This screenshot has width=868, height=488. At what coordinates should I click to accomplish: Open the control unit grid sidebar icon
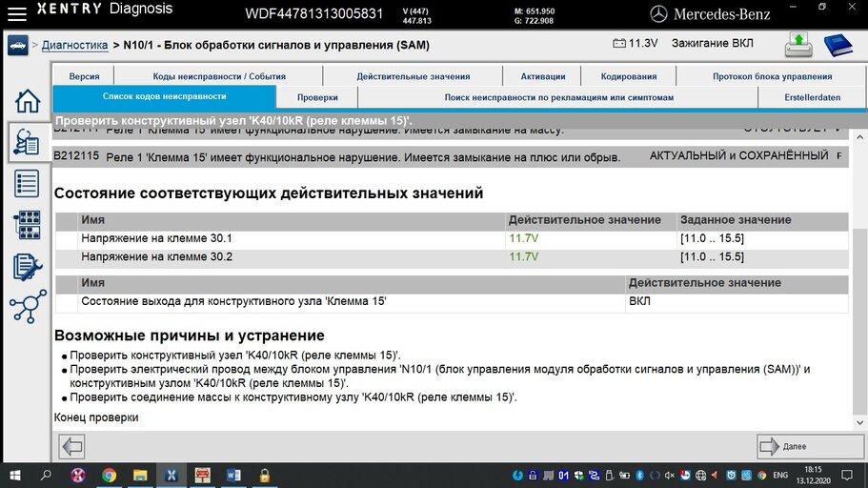point(27,225)
